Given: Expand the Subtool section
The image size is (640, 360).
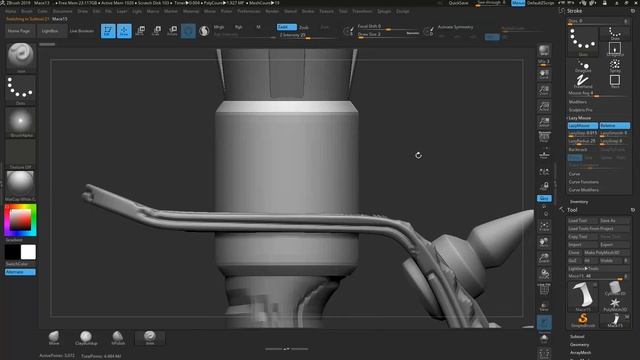Looking at the screenshot, I should pos(577,337).
